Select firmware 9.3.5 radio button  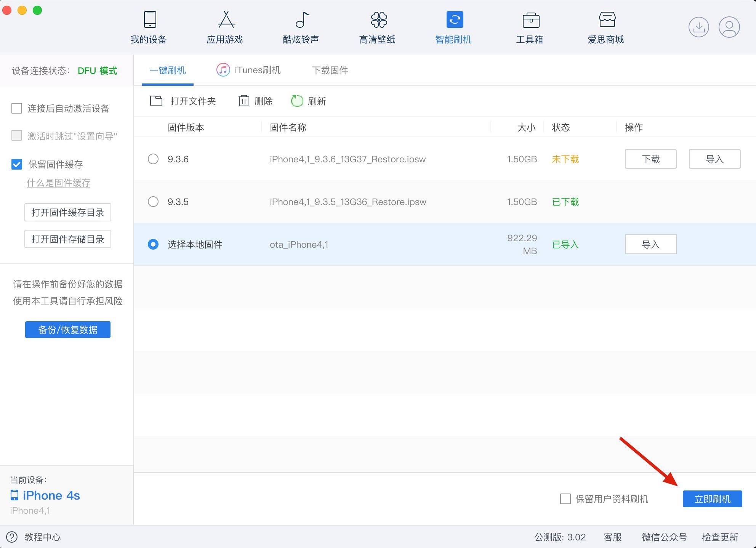(153, 202)
